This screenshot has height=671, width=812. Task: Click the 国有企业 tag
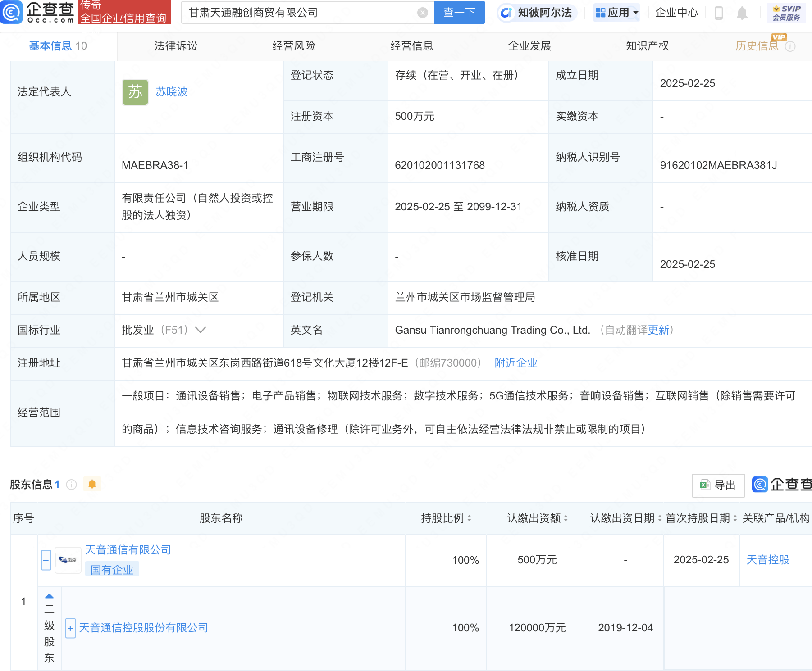click(x=112, y=570)
